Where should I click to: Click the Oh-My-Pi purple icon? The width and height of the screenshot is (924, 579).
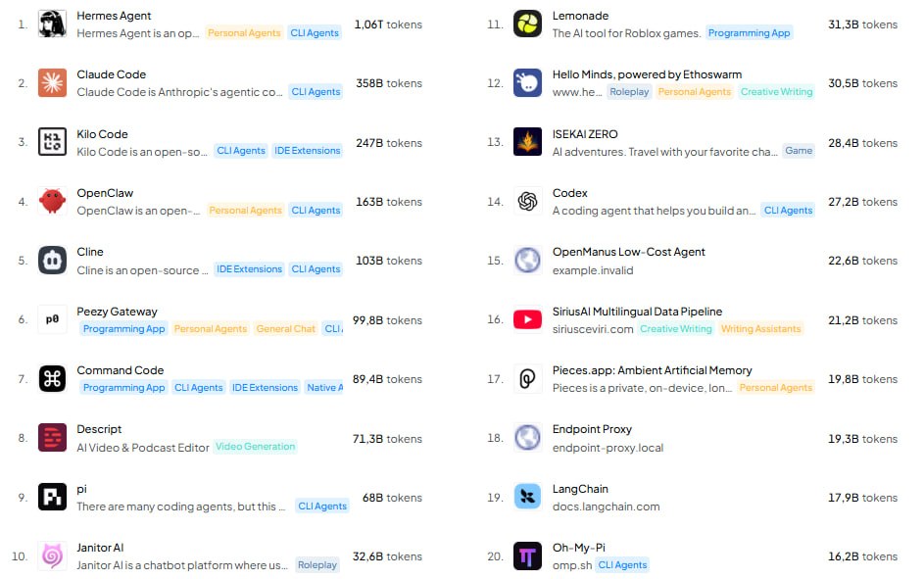coord(527,556)
